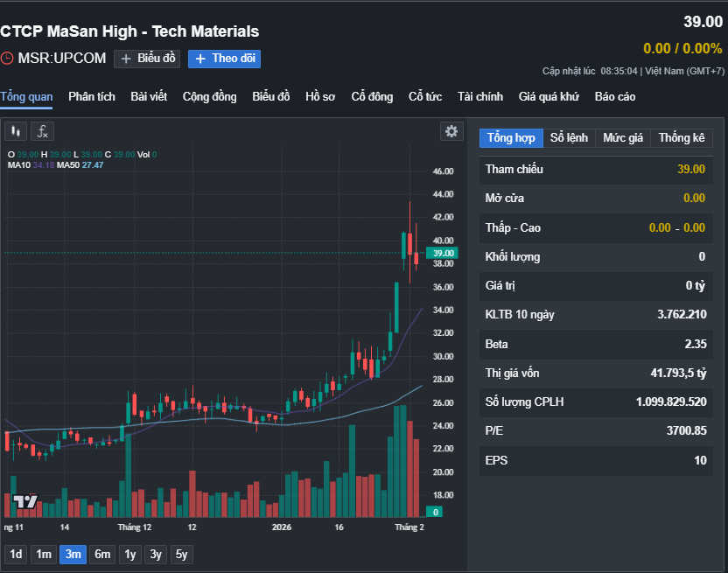Click the Giá trị 0 tỷ value
Viewport: 728px width, 573px height.
696,285
